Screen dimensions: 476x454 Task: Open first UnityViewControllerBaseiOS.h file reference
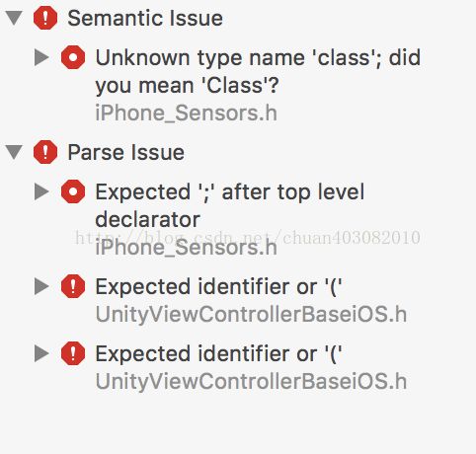point(251,314)
